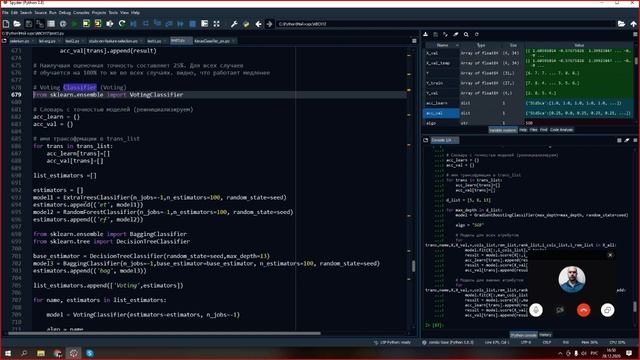
Task: Open the PYTHONPATH manager
Action: coord(246,24)
